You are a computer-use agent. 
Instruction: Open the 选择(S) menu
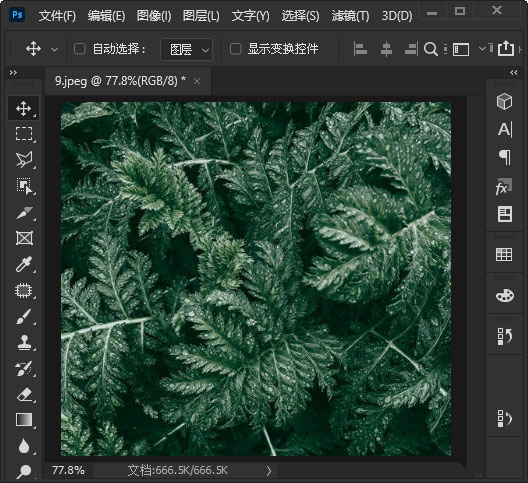(300, 16)
